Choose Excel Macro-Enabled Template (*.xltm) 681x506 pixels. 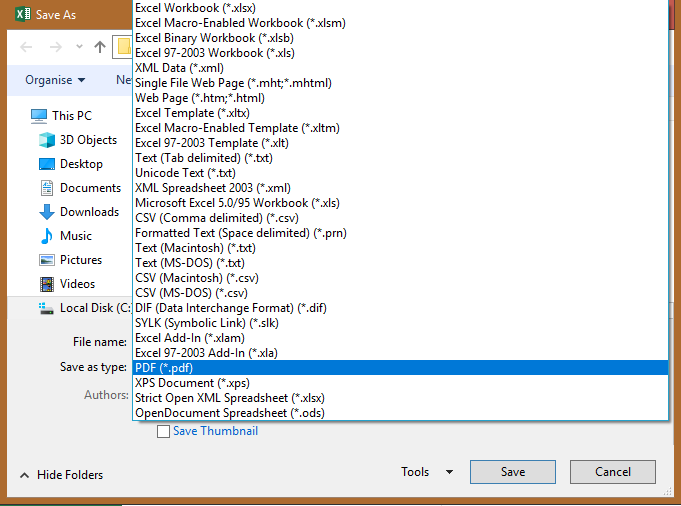(x=400, y=128)
